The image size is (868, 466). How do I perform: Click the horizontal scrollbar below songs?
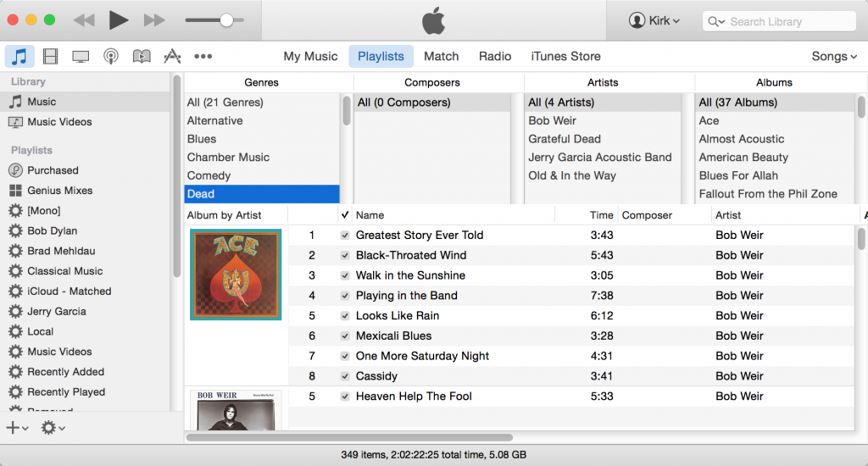tap(349, 437)
